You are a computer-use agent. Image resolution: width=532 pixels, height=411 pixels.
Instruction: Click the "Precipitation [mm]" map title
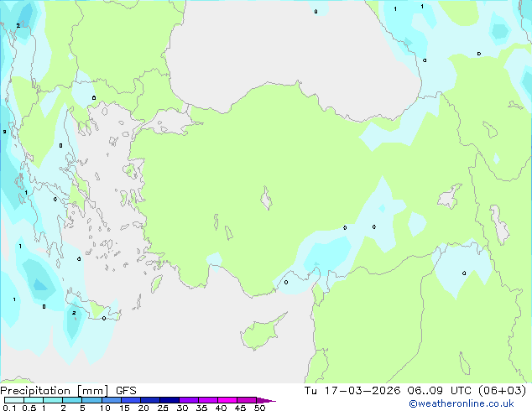55,391
